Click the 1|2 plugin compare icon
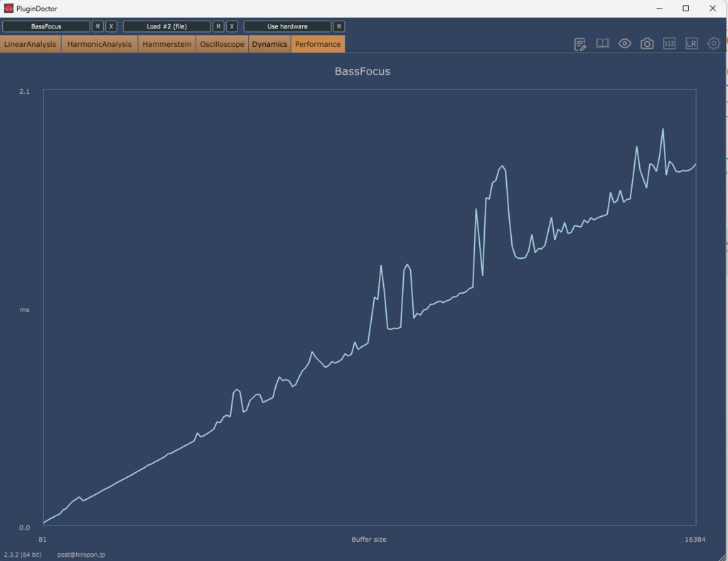The image size is (728, 561). [x=670, y=43]
